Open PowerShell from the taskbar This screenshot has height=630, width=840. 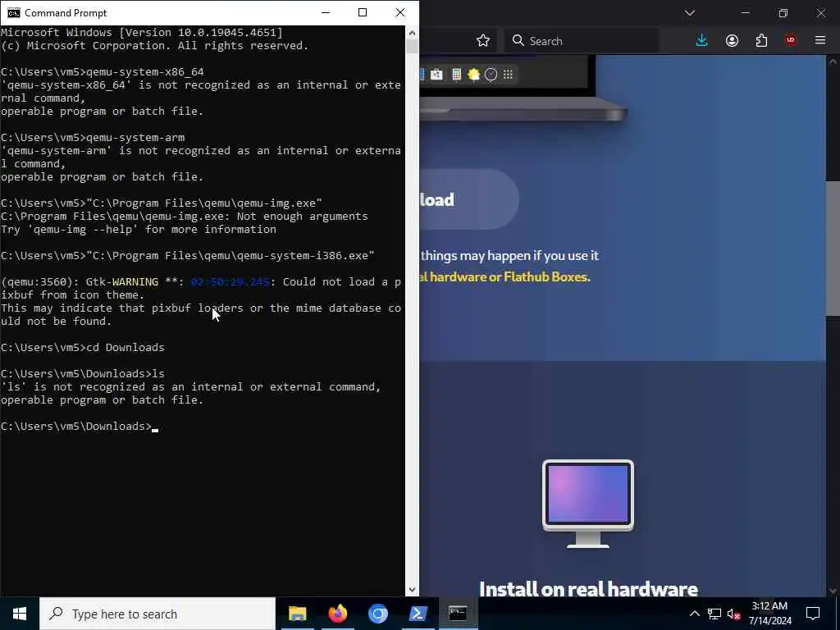tap(418, 614)
